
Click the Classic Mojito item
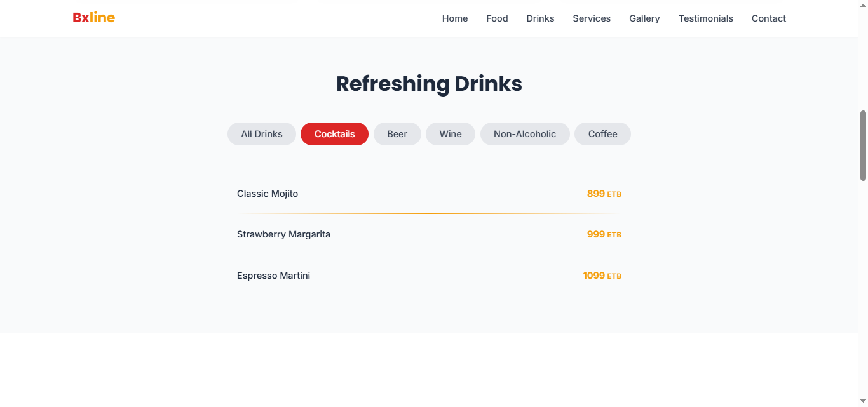(x=268, y=194)
